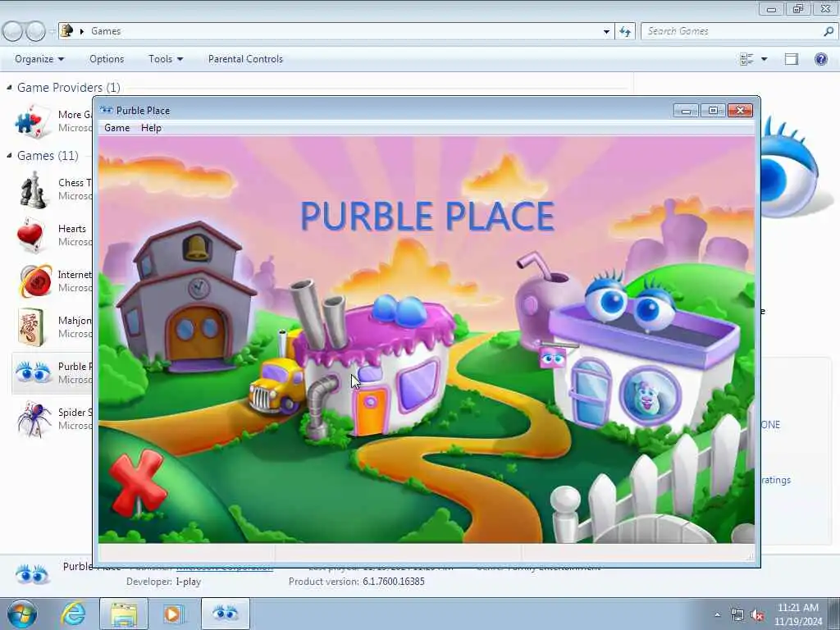Screen dimensions: 840x630
Task: Click the back navigation button
Action: click(11, 31)
